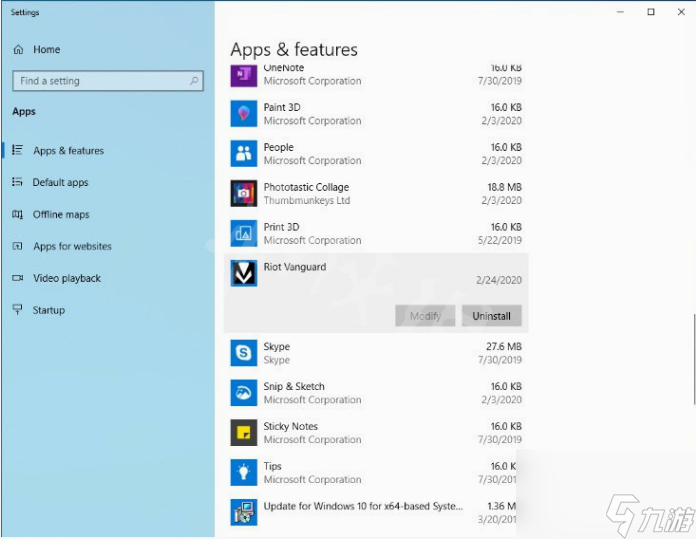Click the Skype app icon
This screenshot has width=696, height=539.
tap(244, 353)
